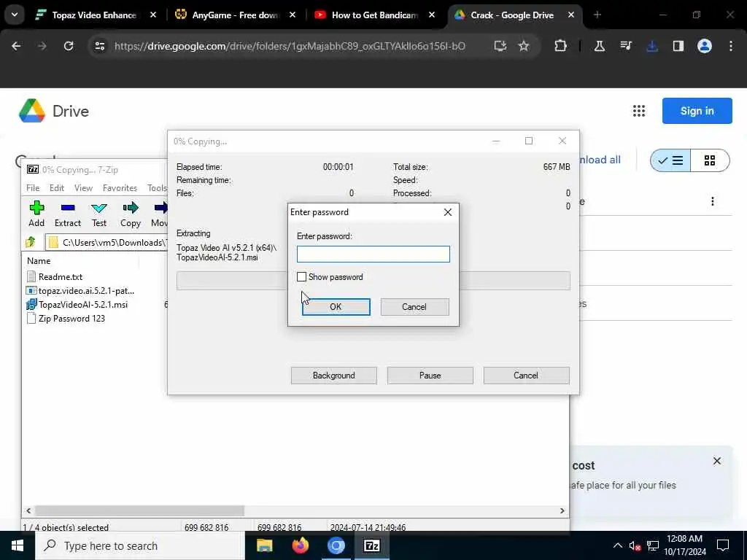Open the media controls icon
Viewport: 747px width, 560px height.
(625, 46)
